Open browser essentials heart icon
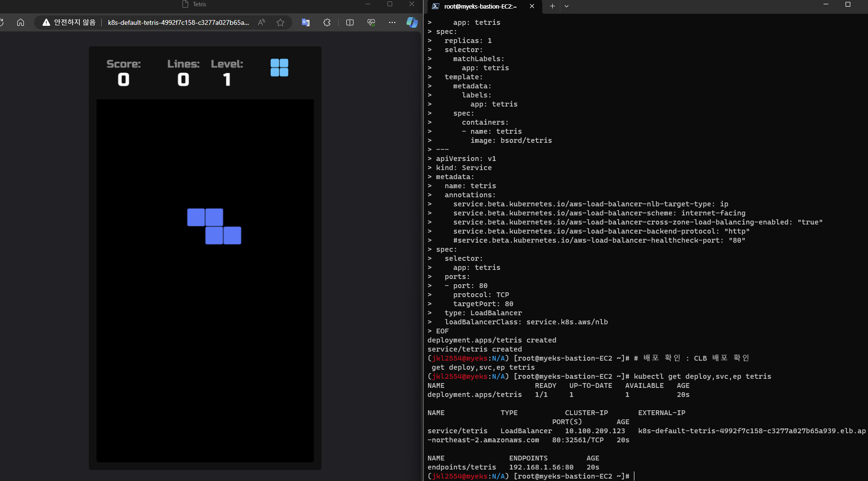Screen dimensions: 868x481 371,22
